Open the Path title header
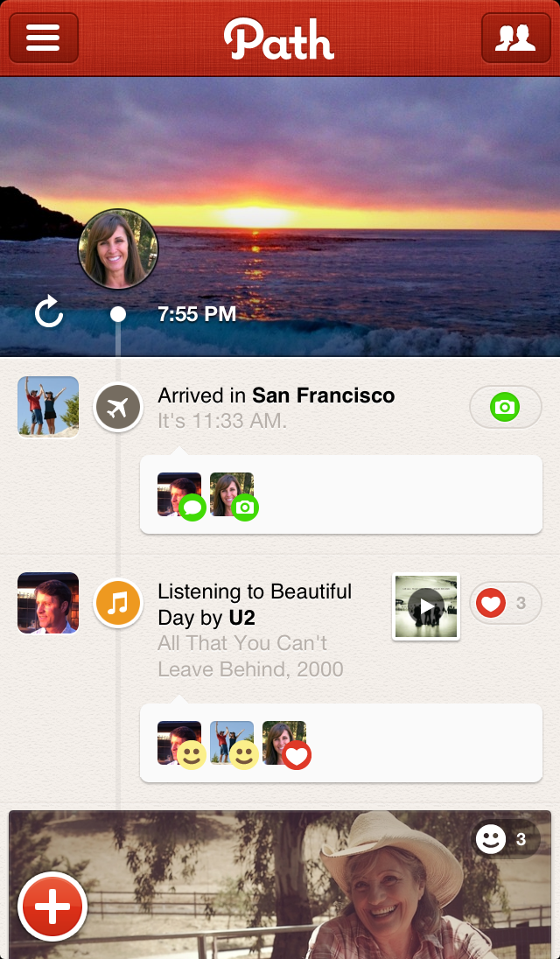 pyautogui.click(x=280, y=38)
